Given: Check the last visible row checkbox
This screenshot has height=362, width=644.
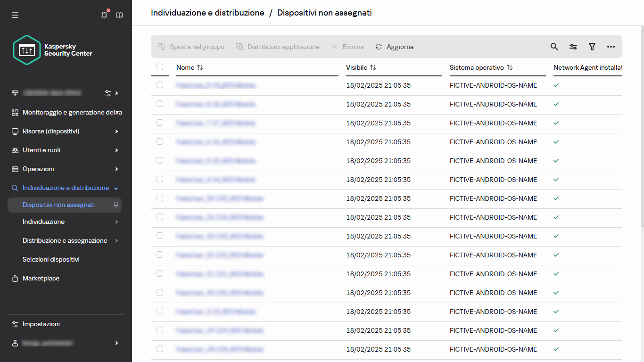Looking at the screenshot, I should tap(160, 349).
